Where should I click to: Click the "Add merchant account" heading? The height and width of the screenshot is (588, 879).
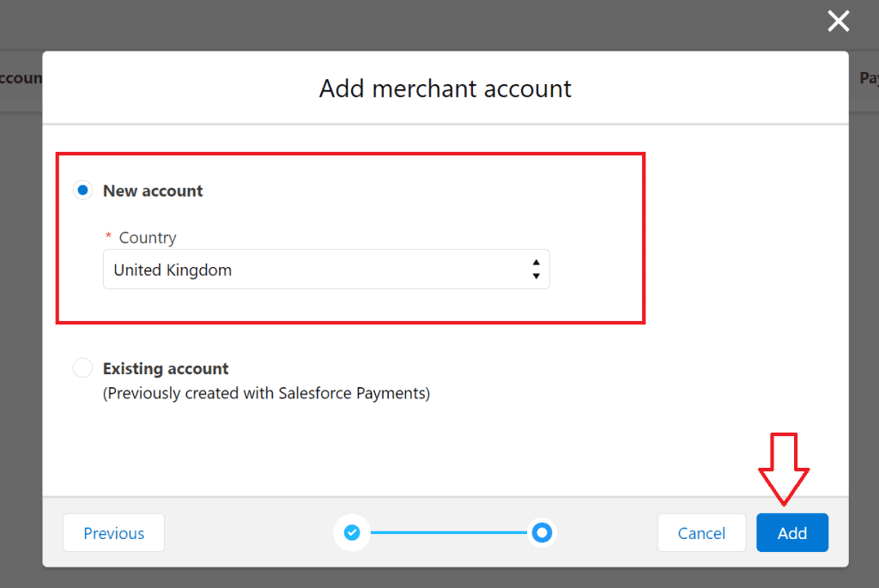click(445, 88)
